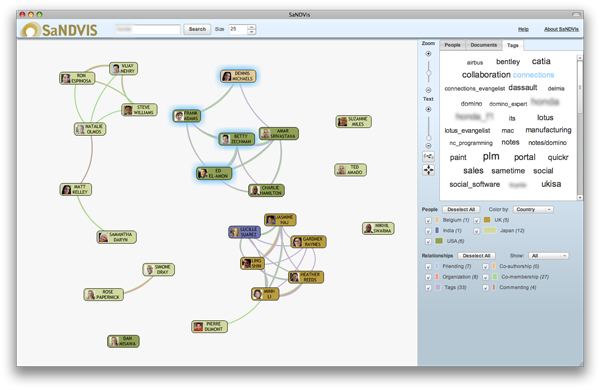Toggle the Organization relationship checkbox
The image size is (600, 389).
coord(428,277)
